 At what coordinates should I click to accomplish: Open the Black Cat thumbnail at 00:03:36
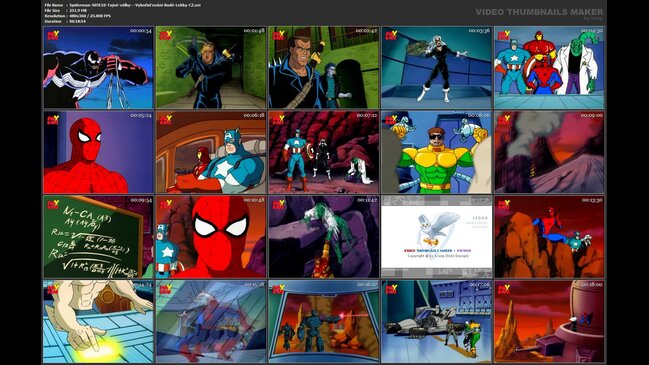(436, 67)
